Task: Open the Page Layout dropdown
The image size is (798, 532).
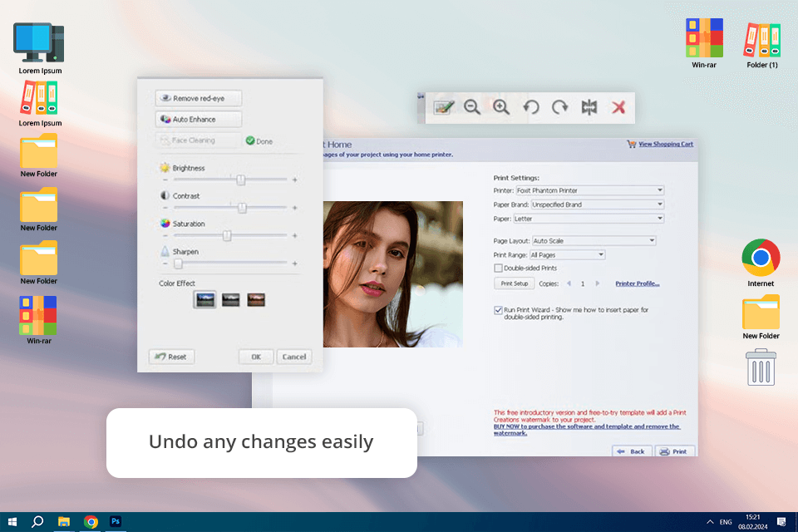Action: [x=594, y=241]
